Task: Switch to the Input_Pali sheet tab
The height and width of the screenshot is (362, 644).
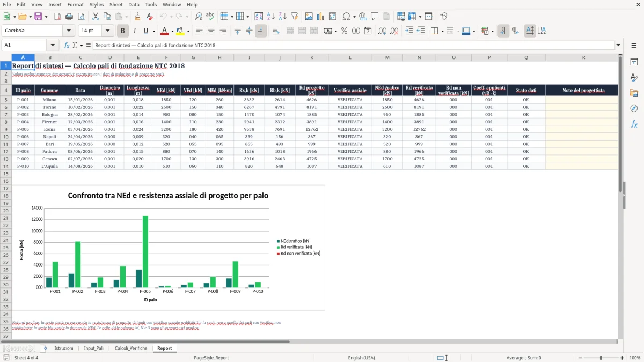Action: pos(94,348)
